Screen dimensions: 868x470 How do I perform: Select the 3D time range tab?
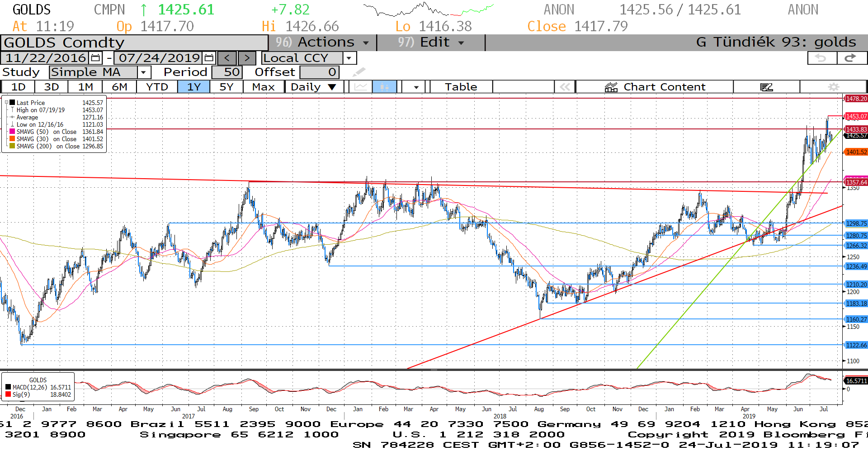pyautogui.click(x=51, y=87)
